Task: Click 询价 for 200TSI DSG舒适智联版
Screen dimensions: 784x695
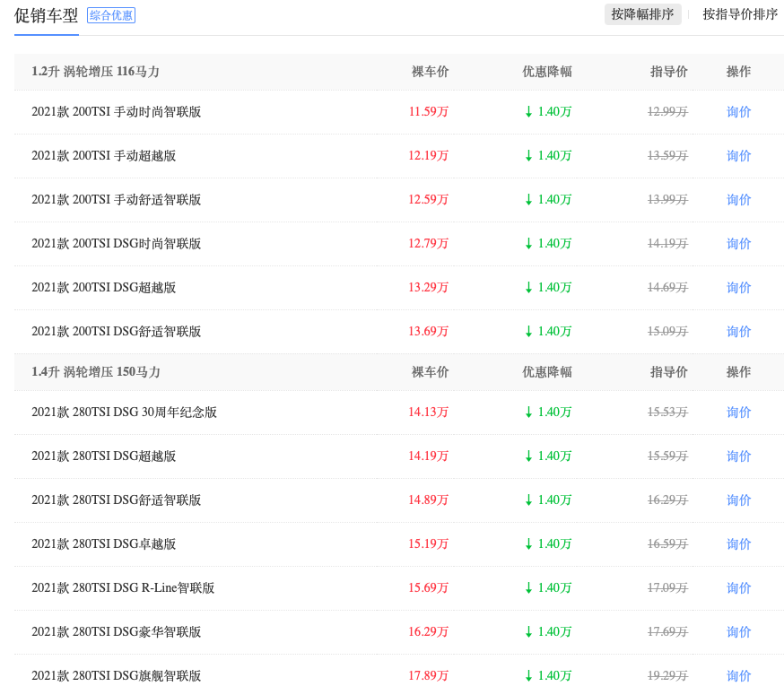Action: tap(738, 332)
